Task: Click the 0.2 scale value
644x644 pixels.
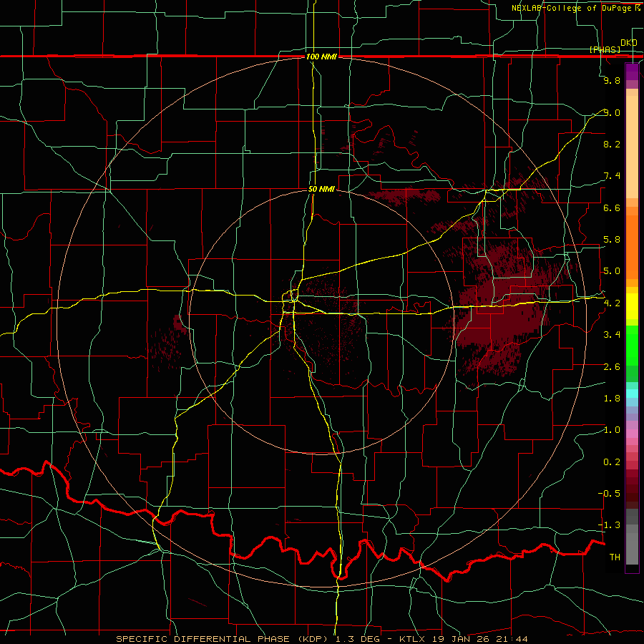Action: pyautogui.click(x=612, y=462)
